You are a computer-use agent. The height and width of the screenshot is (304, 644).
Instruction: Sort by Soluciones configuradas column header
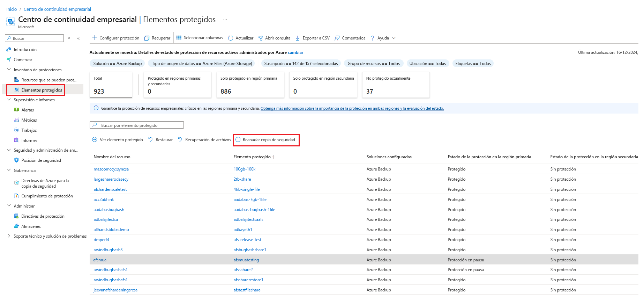389,157
